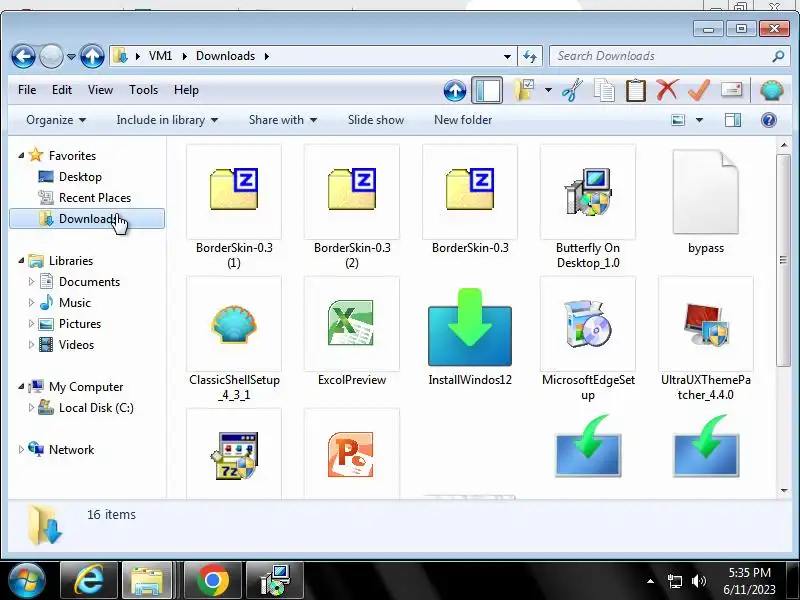This screenshot has height=600, width=800.
Task: Collapse the Libraries tree group
Action: click(x=21, y=261)
